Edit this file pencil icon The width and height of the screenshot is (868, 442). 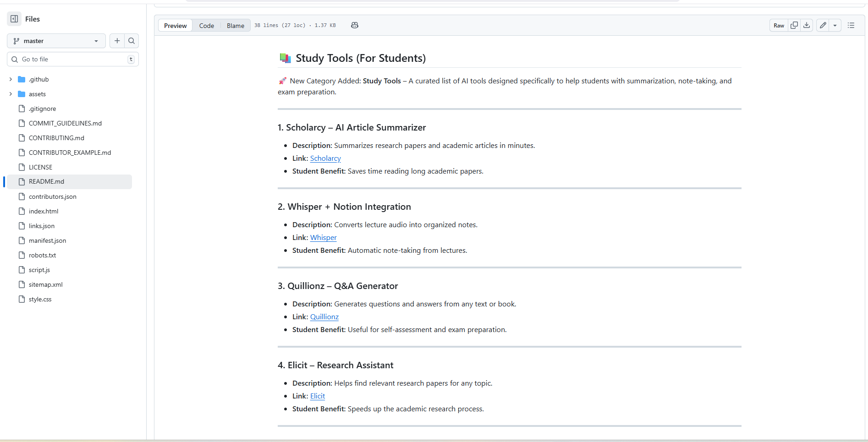pos(823,25)
